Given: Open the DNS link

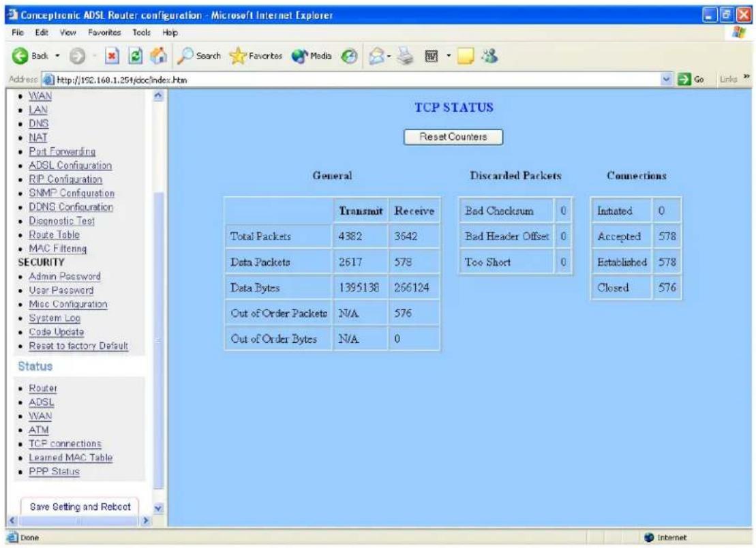Looking at the screenshot, I should [x=39, y=124].
